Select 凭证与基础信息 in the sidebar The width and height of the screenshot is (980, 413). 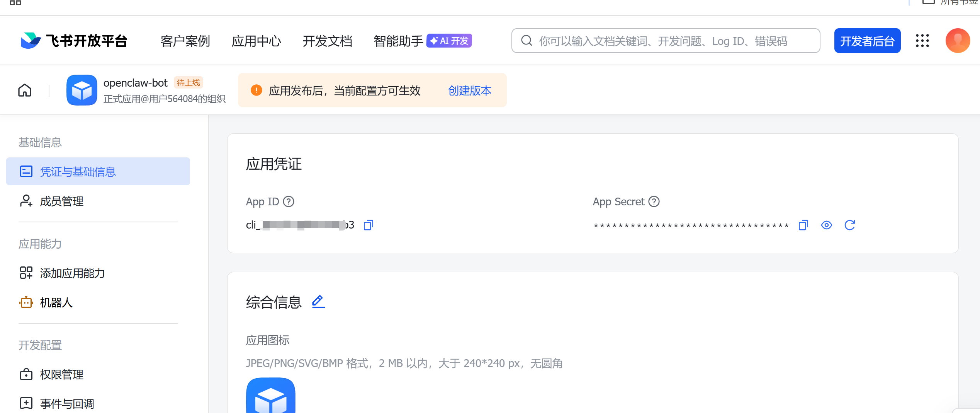click(x=98, y=171)
